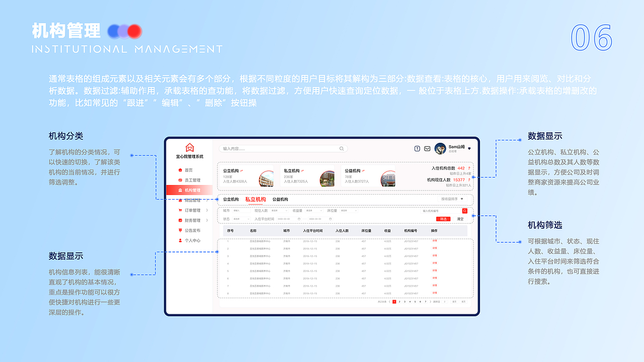Expand the 财务管理 sidebar chevron

pyautogui.click(x=207, y=221)
